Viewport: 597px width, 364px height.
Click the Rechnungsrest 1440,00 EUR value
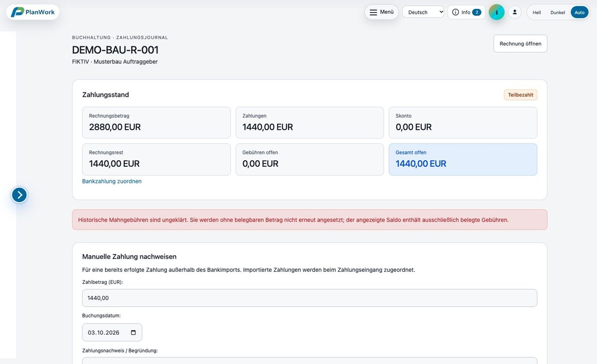coord(114,163)
